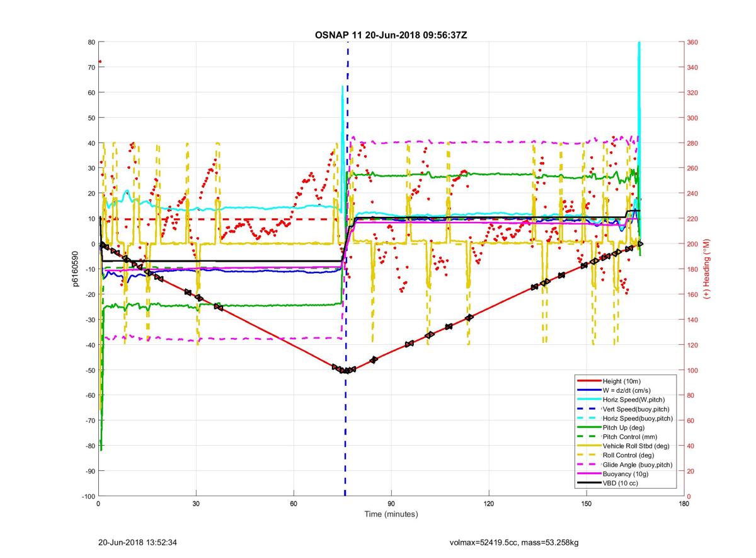This screenshot has width=756, height=558.
Task: Select legend entry "Vert Speed(buoy,pitch)"
Action: click(636, 409)
